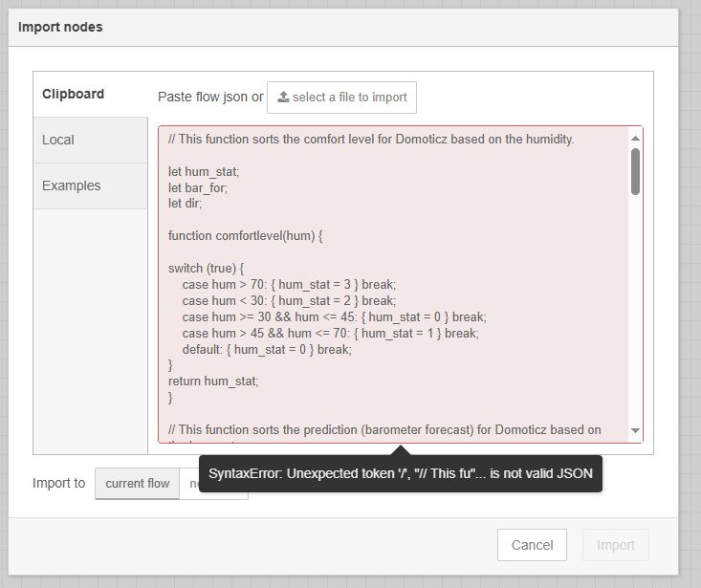Click line 'default: { hum_stat = 0 } break;'

(267, 349)
